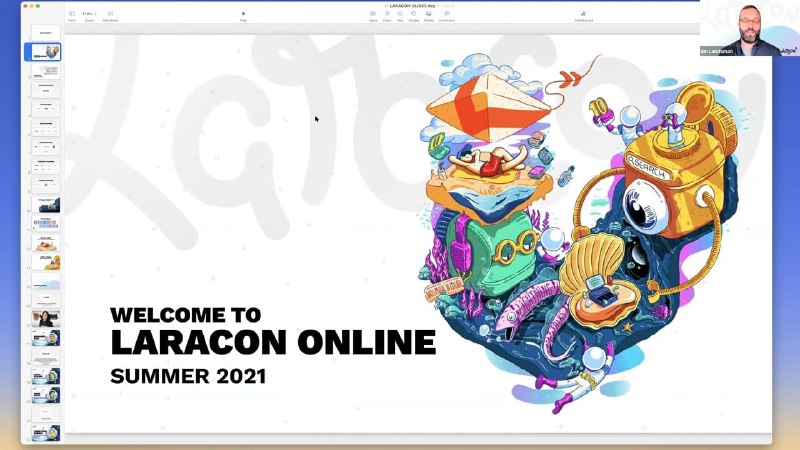Select slide 3 thumbnail in navigator
Viewport: 800px width, 450px height.
click(46, 71)
